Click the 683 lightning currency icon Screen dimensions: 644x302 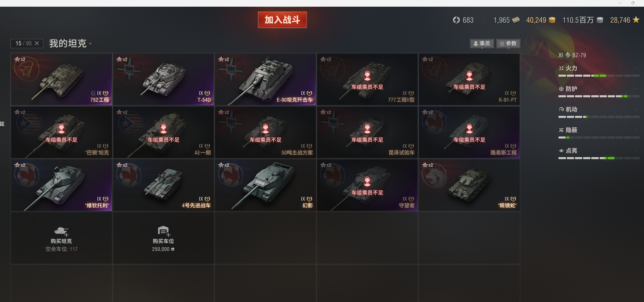456,20
